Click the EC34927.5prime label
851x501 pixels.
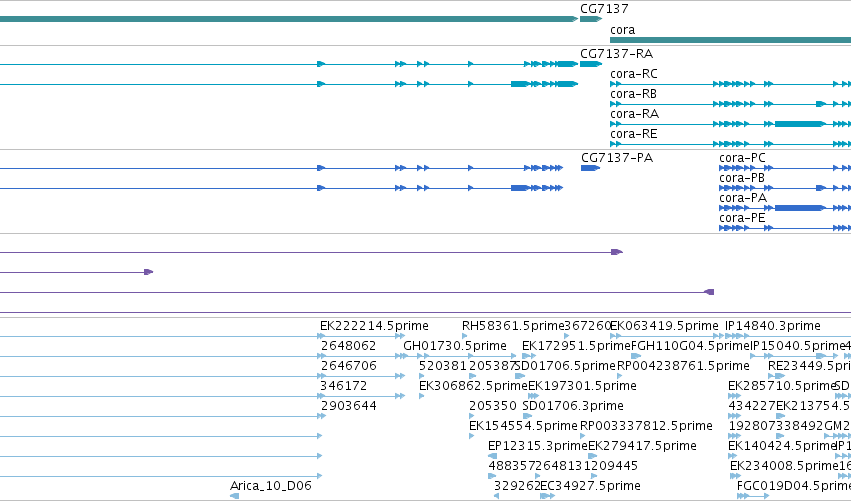tap(590, 486)
